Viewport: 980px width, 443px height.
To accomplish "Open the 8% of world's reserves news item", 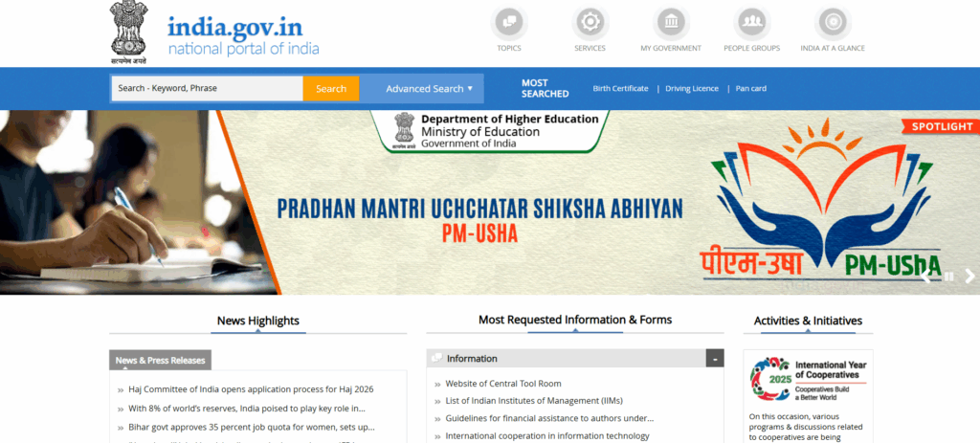I will [x=247, y=409].
